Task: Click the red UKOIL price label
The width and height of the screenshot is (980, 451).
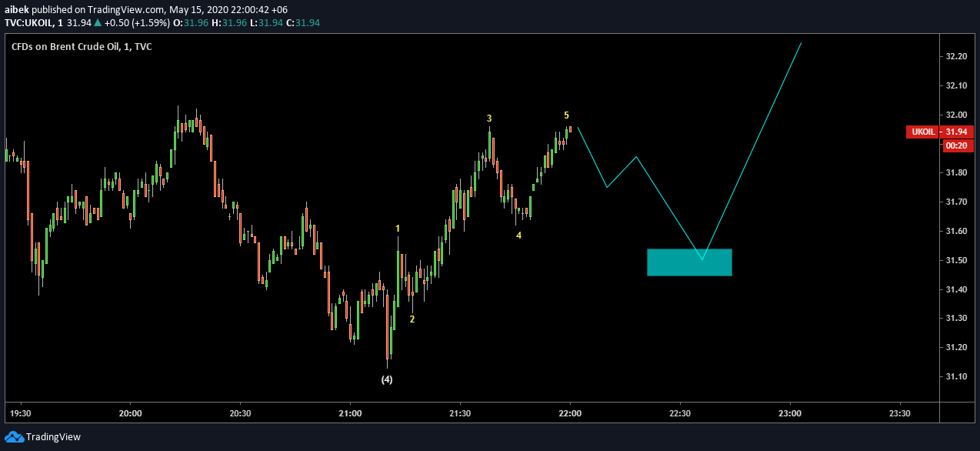Action: (923, 132)
